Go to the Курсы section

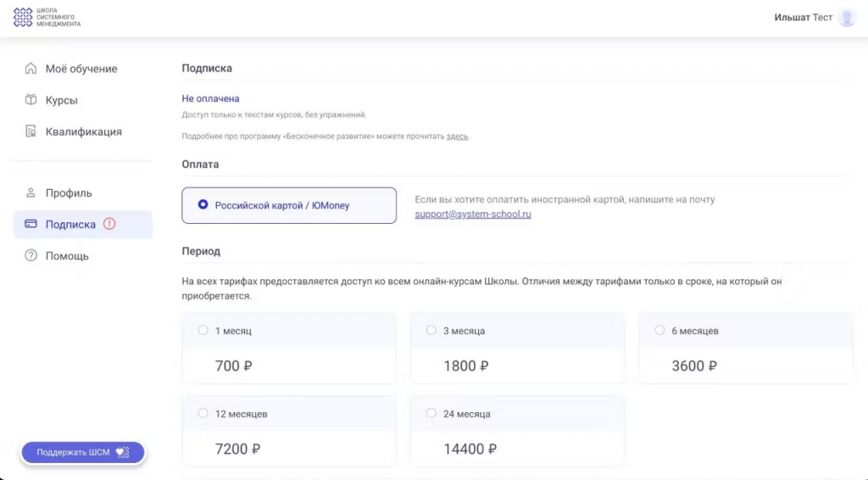coord(61,100)
